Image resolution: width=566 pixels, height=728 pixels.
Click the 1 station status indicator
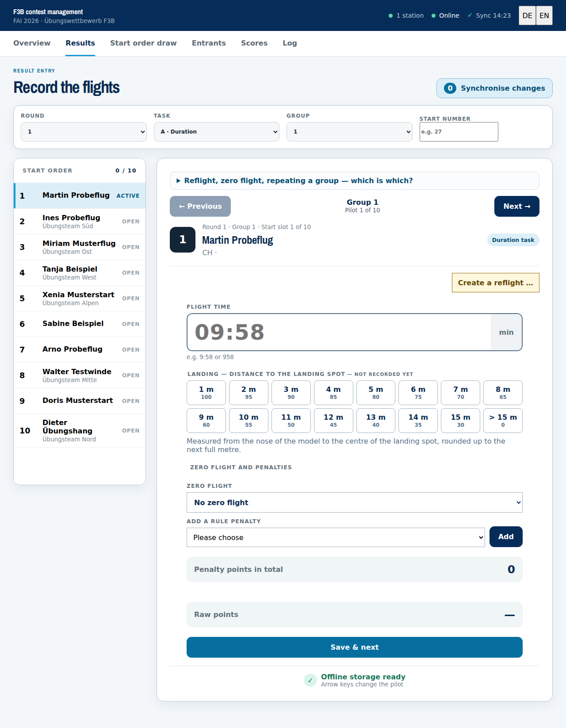tap(406, 15)
